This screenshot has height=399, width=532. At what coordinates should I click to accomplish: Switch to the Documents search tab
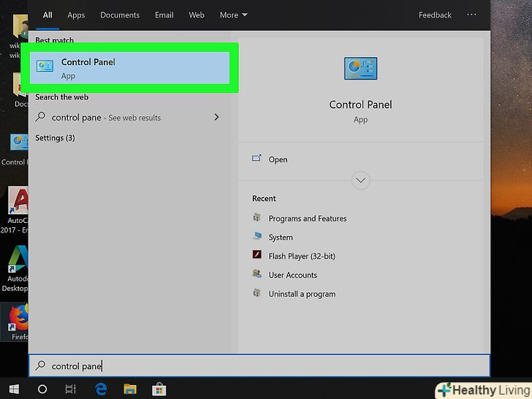120,15
